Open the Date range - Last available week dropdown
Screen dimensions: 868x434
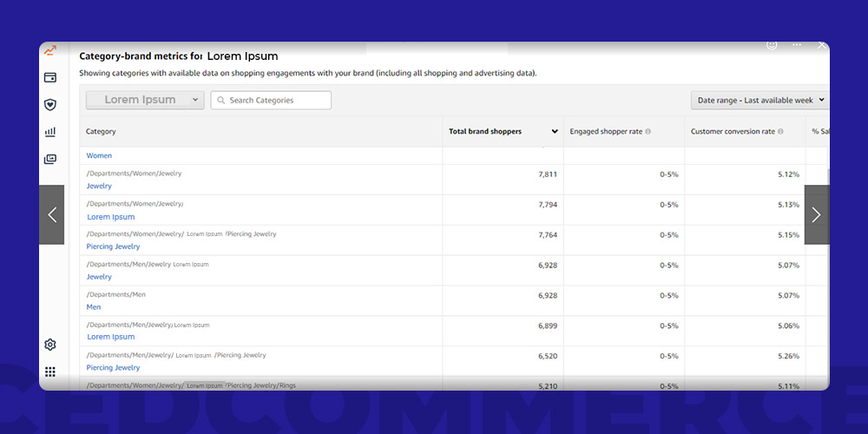tap(759, 100)
